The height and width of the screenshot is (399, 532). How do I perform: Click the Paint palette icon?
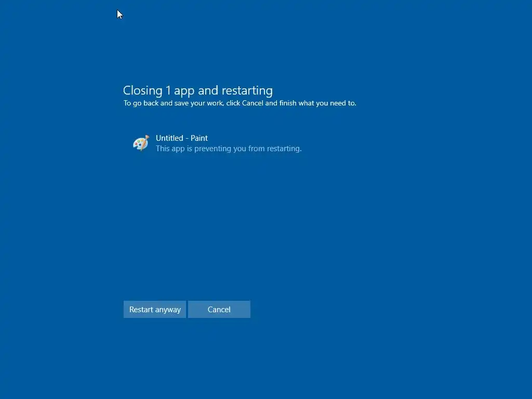(x=141, y=143)
